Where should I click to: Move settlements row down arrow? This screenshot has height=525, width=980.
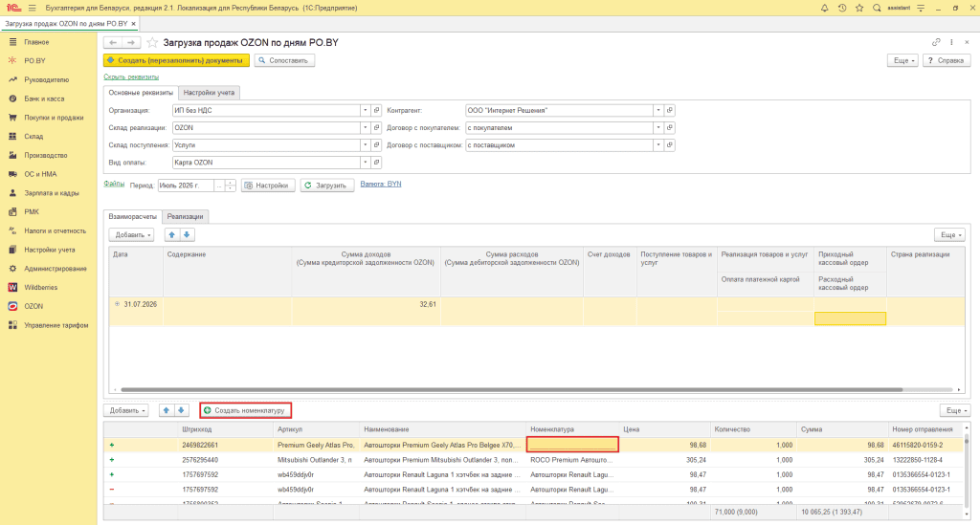(187, 234)
